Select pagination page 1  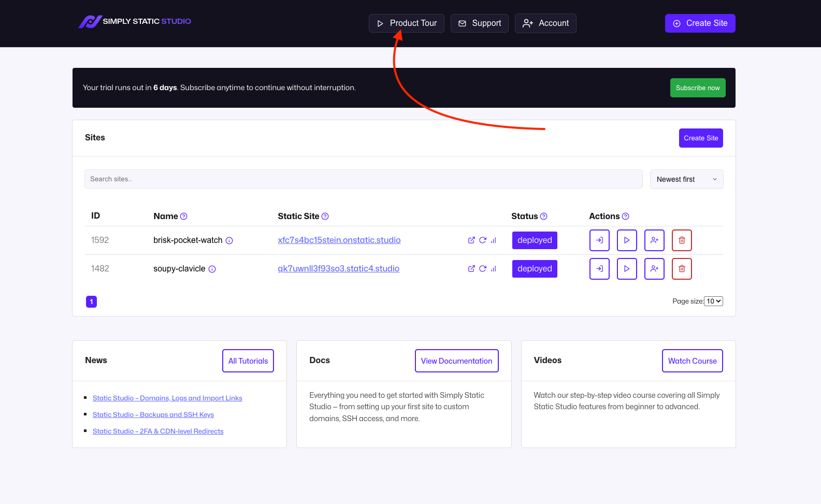(x=91, y=301)
